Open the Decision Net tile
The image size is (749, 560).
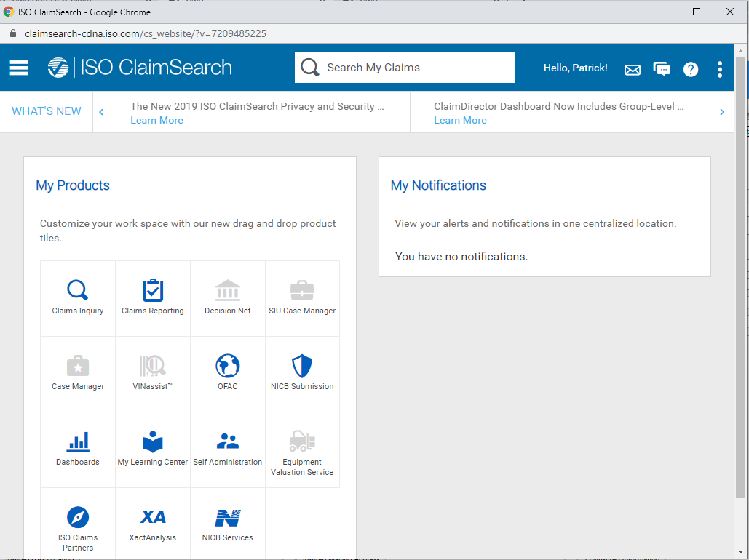(x=227, y=298)
